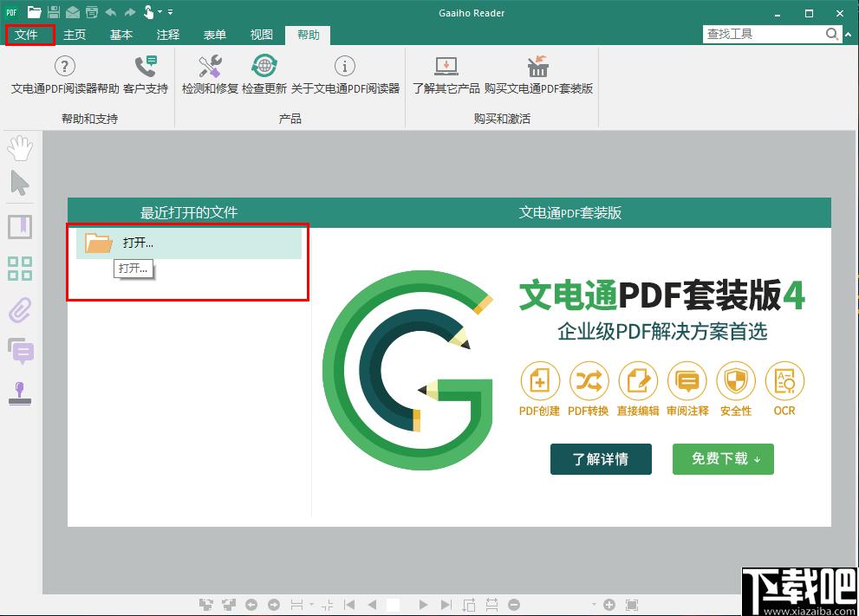Viewport: 859px width, 616px height.
Task: Expand the touch mode dropdown arrow
Action: [x=160, y=11]
